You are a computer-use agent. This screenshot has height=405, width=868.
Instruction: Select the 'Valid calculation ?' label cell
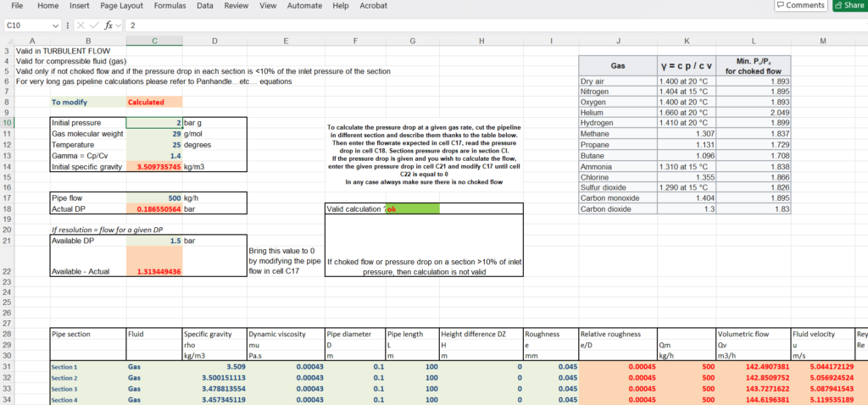(356, 208)
